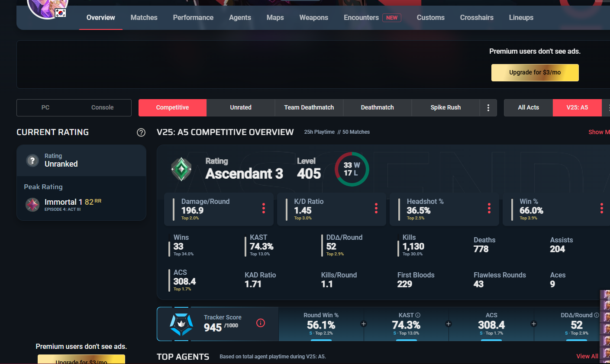Image resolution: width=610 pixels, height=364 pixels.
Task: Click the Kills value 1,130
Action: coord(413,247)
